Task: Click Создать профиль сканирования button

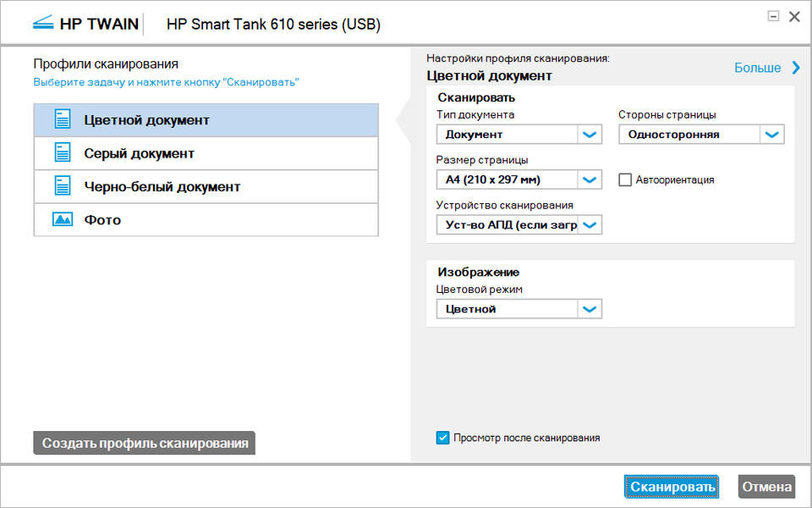Action: coord(145,443)
